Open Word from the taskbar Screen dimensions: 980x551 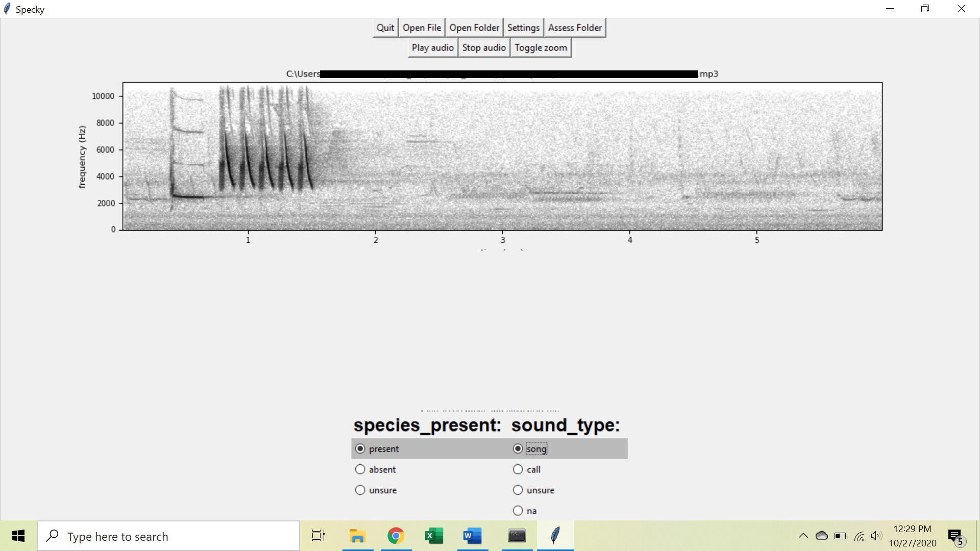pos(472,536)
